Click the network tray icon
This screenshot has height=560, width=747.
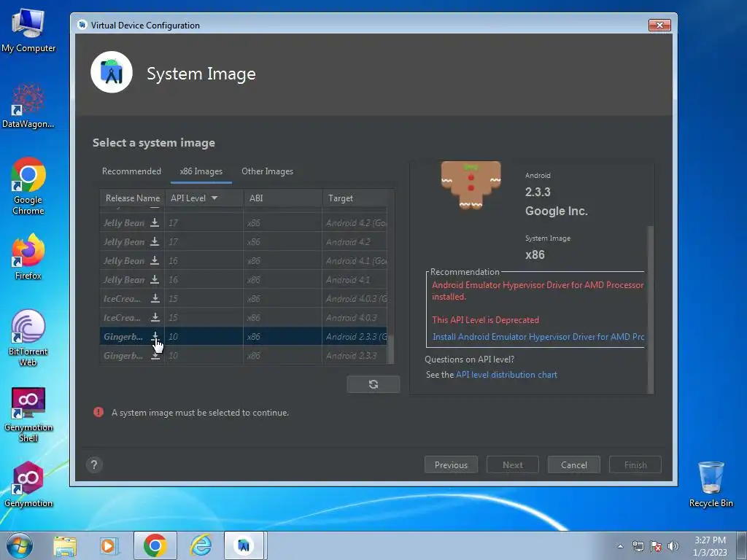638,546
